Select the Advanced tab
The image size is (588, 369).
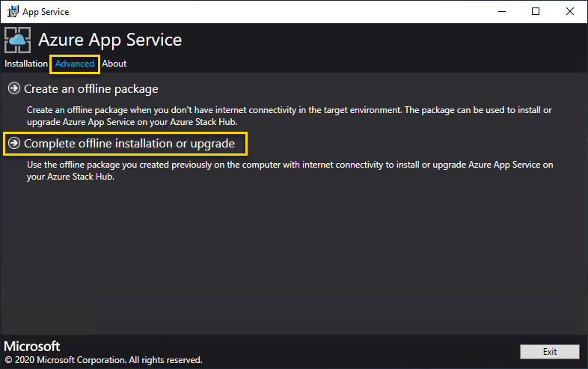[x=75, y=64]
